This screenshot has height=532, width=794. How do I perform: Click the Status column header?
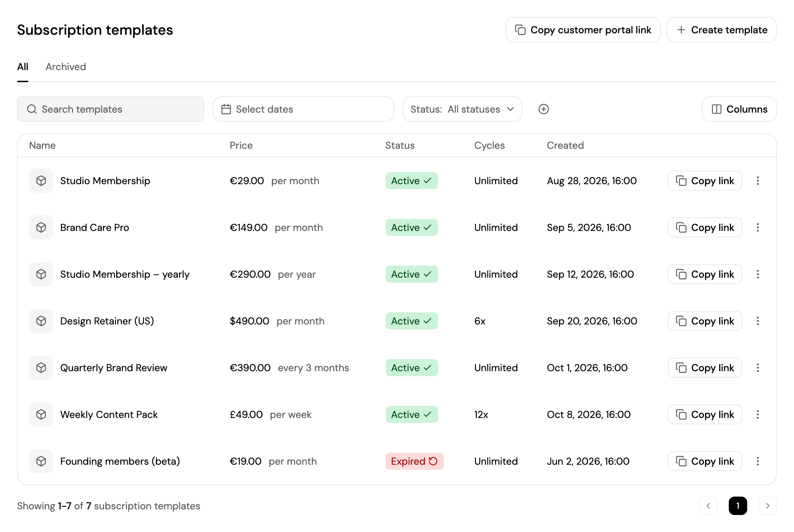tap(400, 145)
